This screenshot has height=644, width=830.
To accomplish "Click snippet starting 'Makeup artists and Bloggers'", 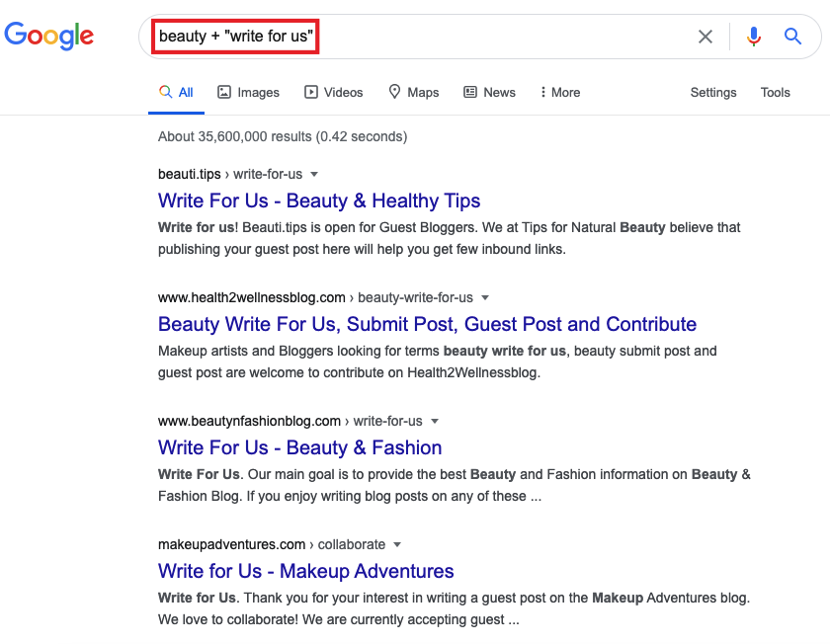I will 437,362.
